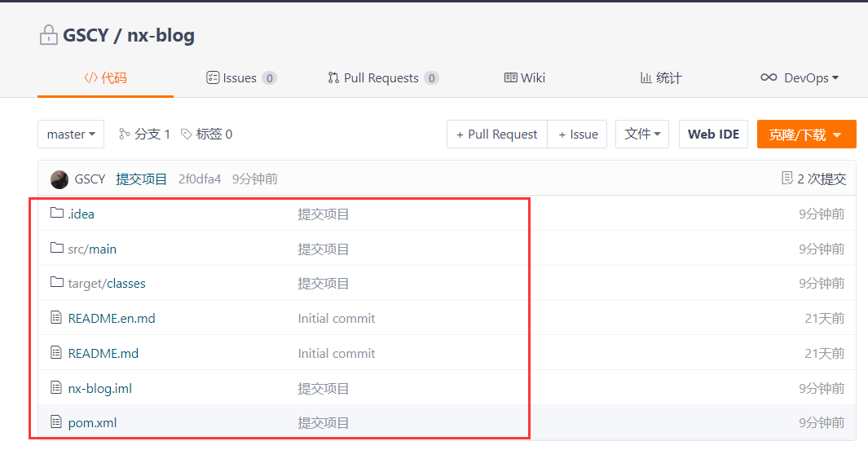Click the file icon for nx-blog.iml

(56, 387)
